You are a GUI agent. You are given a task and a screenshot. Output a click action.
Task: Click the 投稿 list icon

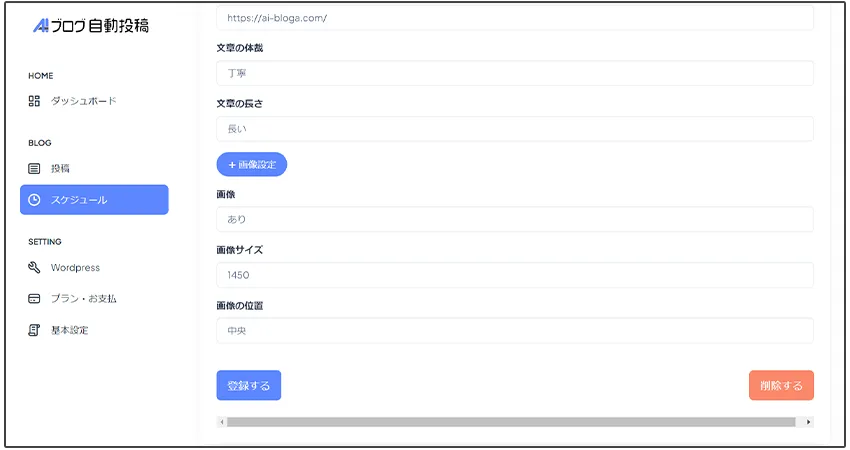coord(34,168)
